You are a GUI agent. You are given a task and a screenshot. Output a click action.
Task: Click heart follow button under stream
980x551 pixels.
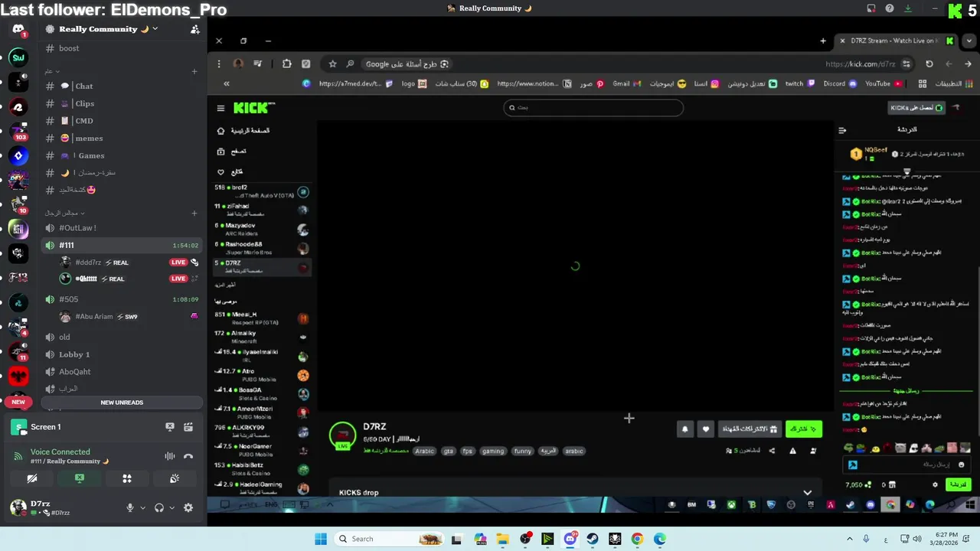[705, 429]
